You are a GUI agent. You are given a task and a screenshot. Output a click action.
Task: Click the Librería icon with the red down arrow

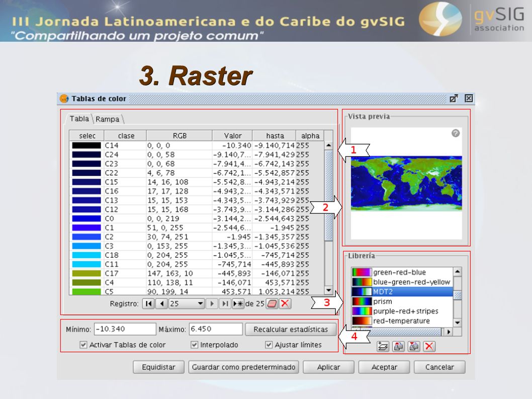tap(414, 346)
